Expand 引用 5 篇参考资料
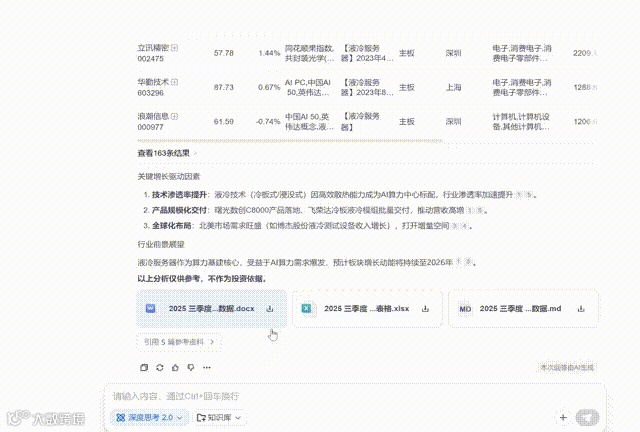This screenshot has width=640, height=432. pos(179,342)
